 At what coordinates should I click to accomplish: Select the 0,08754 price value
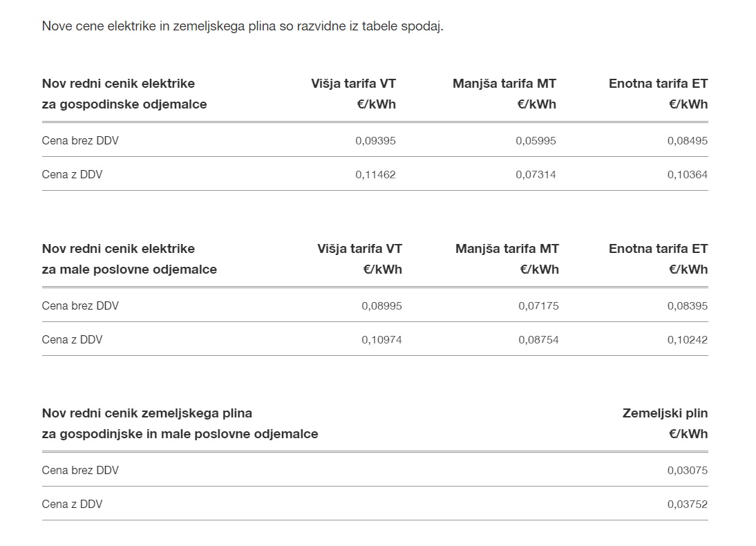538,339
